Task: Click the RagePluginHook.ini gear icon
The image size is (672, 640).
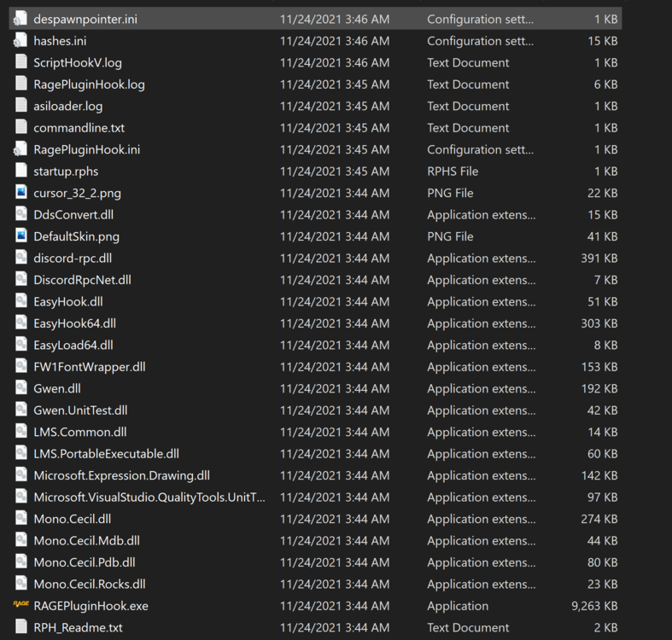Action: pyautogui.click(x=20, y=149)
